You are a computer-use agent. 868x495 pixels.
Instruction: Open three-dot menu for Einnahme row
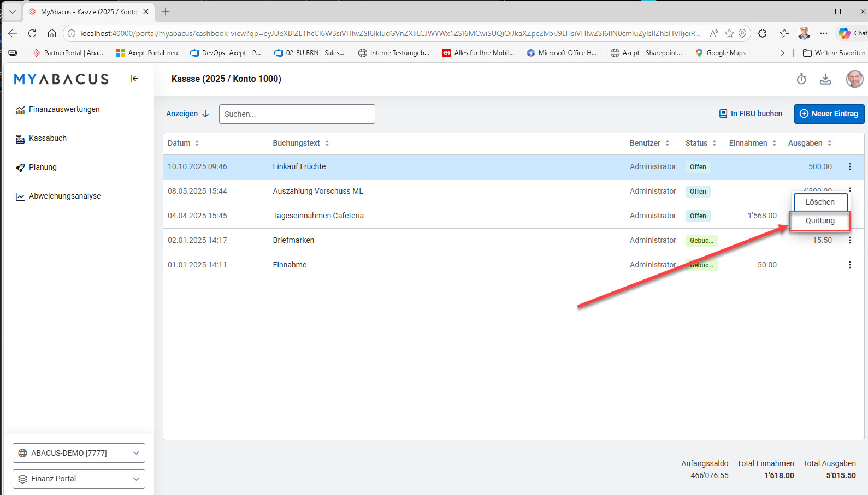pyautogui.click(x=849, y=265)
